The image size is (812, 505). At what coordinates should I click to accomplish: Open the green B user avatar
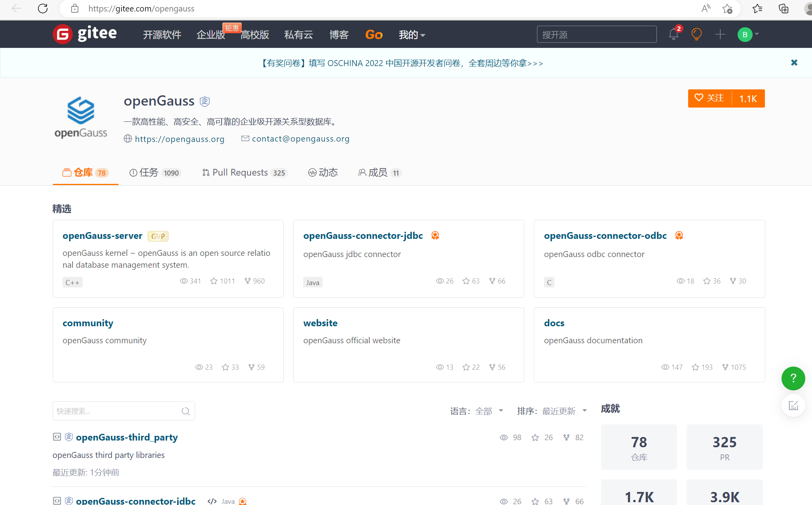click(745, 34)
